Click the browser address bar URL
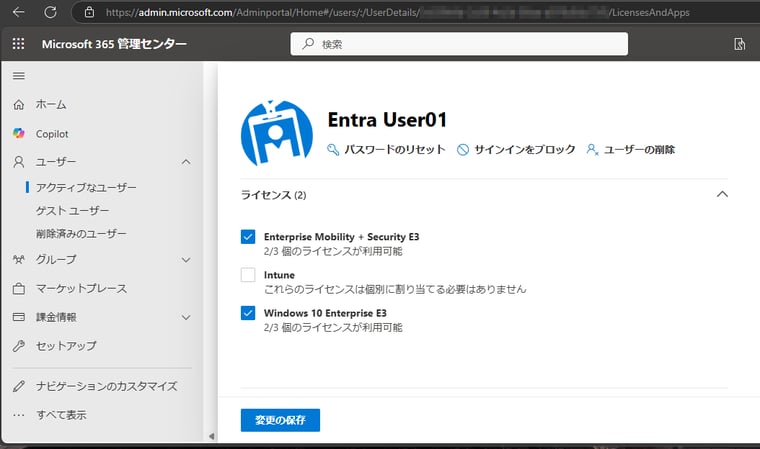 click(397, 12)
